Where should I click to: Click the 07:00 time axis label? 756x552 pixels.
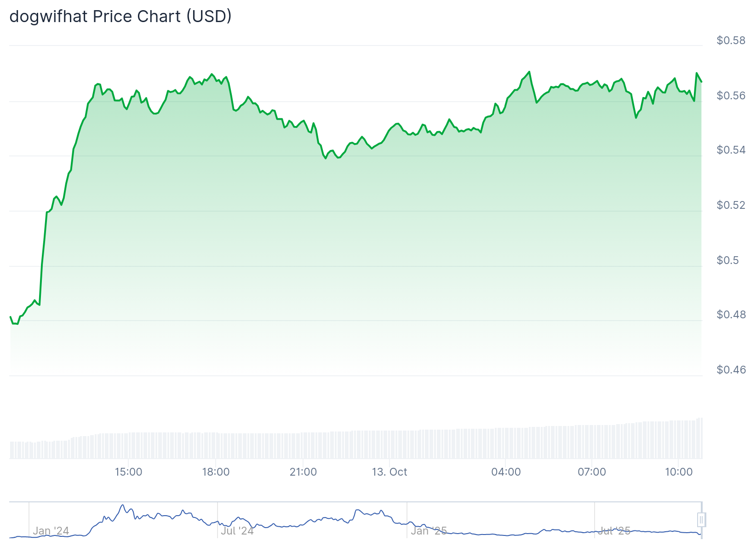[592, 472]
